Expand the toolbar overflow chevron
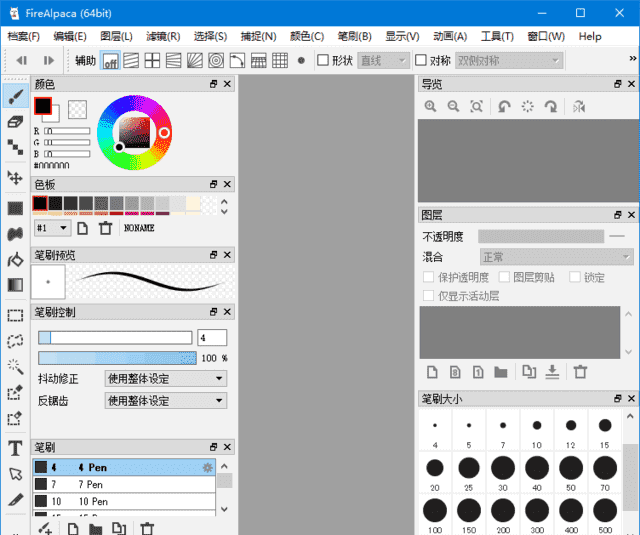The width and height of the screenshot is (640, 535). click(x=632, y=59)
